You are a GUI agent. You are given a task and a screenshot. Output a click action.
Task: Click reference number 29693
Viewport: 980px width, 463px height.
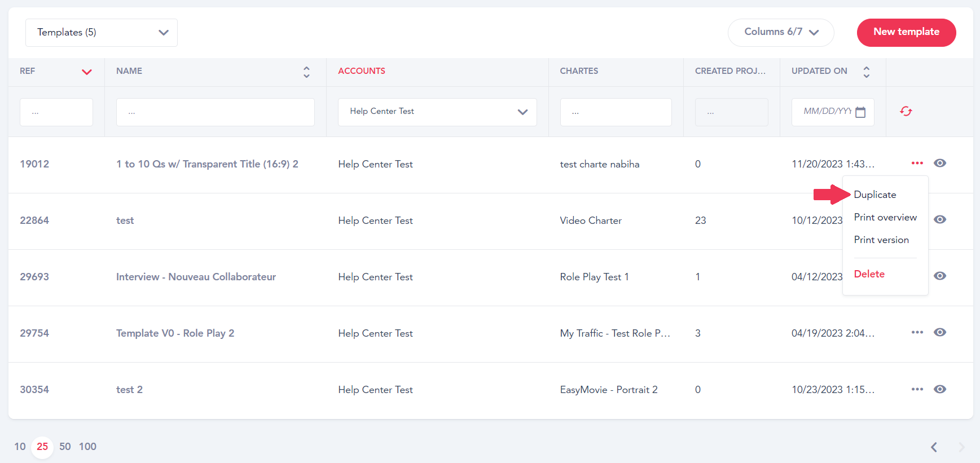tap(34, 277)
